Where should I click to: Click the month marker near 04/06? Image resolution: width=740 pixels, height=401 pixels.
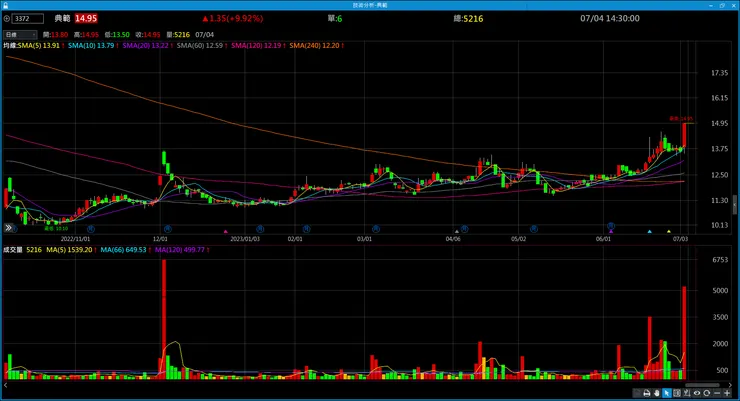coord(464,229)
